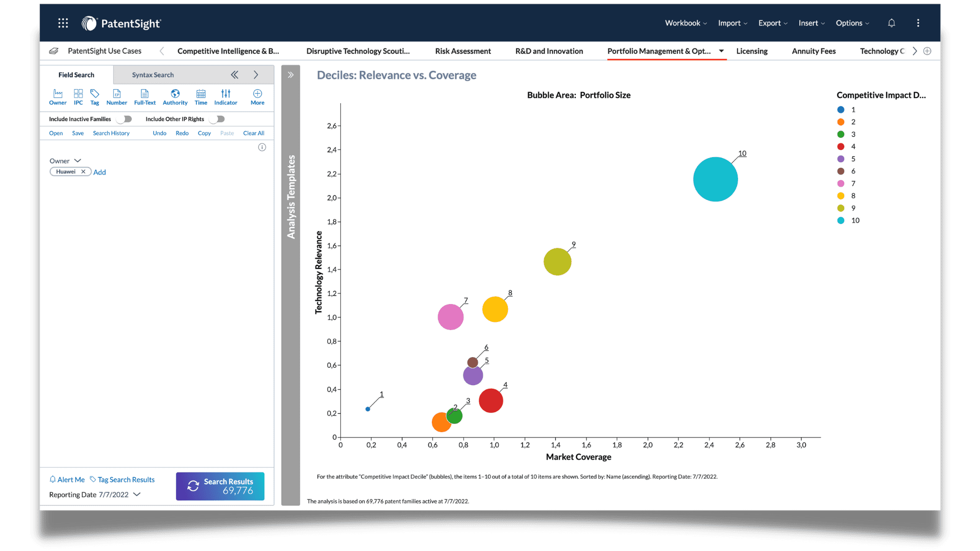Click the PatentSight Use Cases book icon
Screen dimensions: 980x551
click(x=54, y=51)
